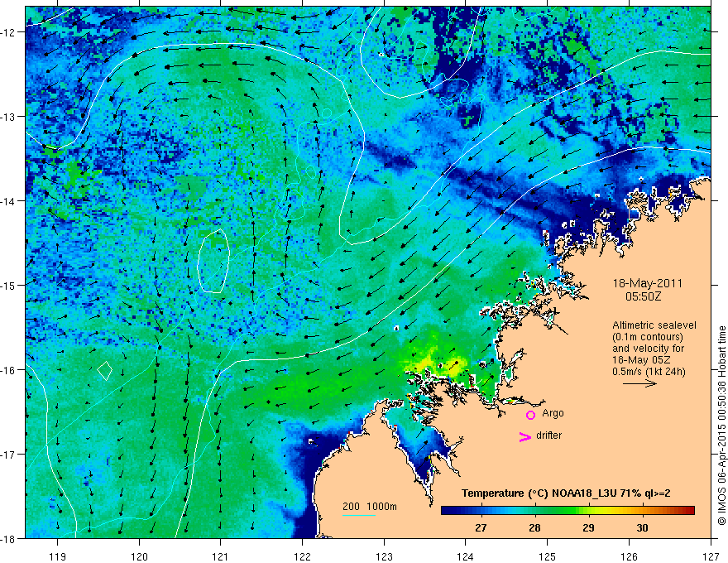Click longitude axis label 120
This screenshot has width=728, height=563.
(x=139, y=556)
